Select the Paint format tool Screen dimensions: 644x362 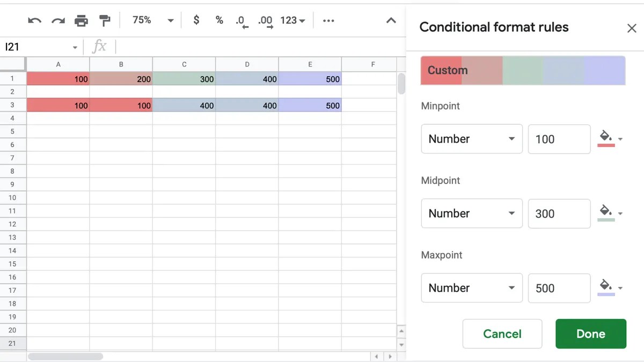pos(105,20)
